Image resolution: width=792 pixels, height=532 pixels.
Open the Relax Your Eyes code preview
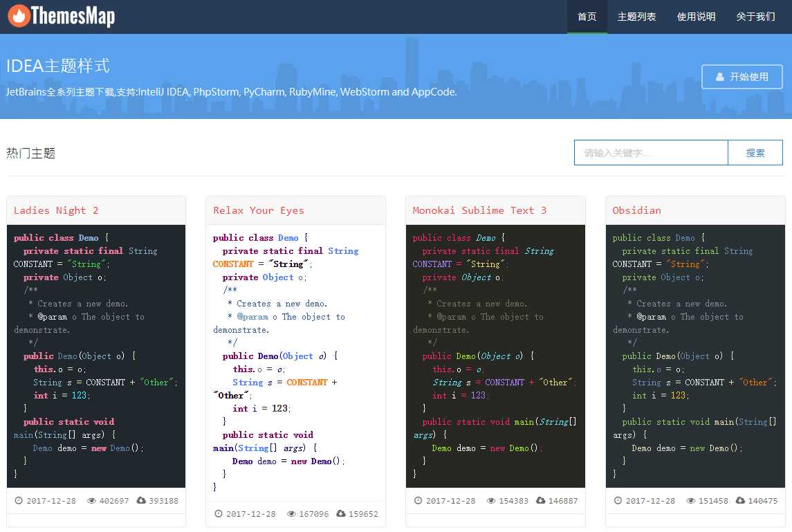tap(295, 363)
